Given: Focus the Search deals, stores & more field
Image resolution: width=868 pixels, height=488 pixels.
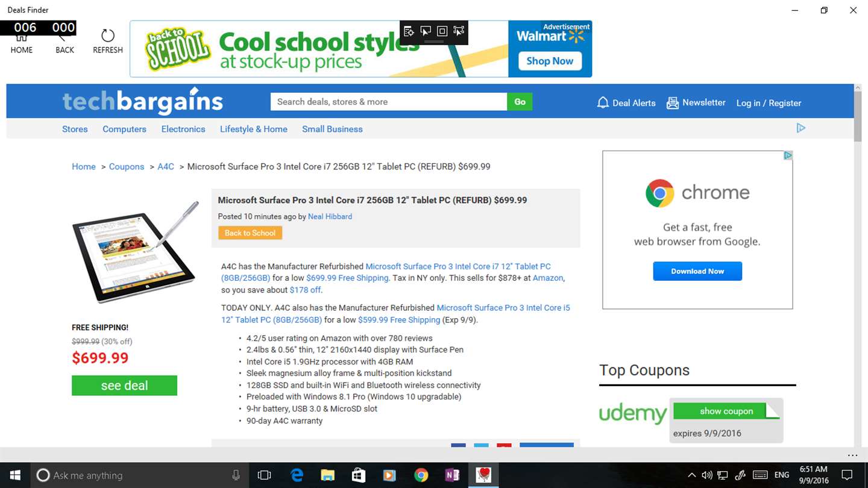Looking at the screenshot, I should (x=389, y=102).
